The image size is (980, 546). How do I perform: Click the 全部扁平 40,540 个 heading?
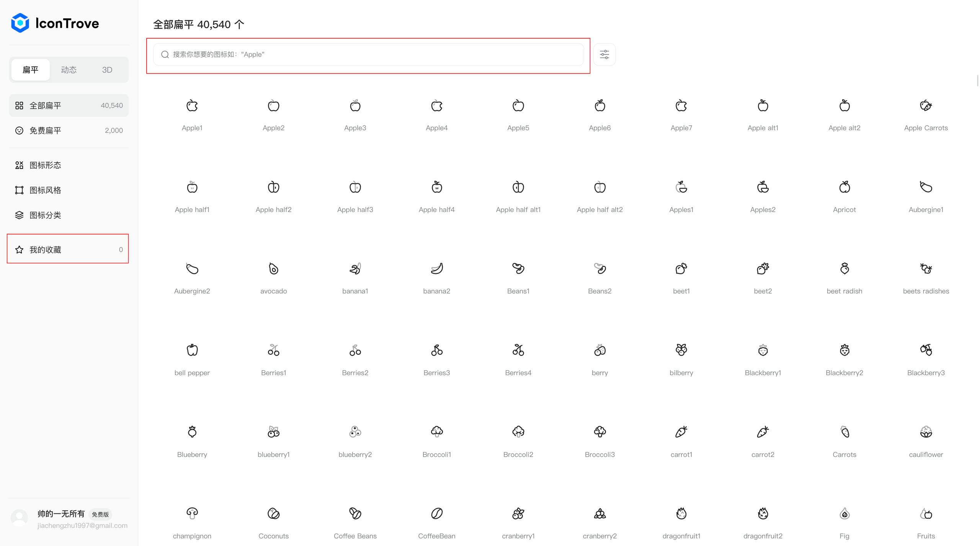coord(199,25)
